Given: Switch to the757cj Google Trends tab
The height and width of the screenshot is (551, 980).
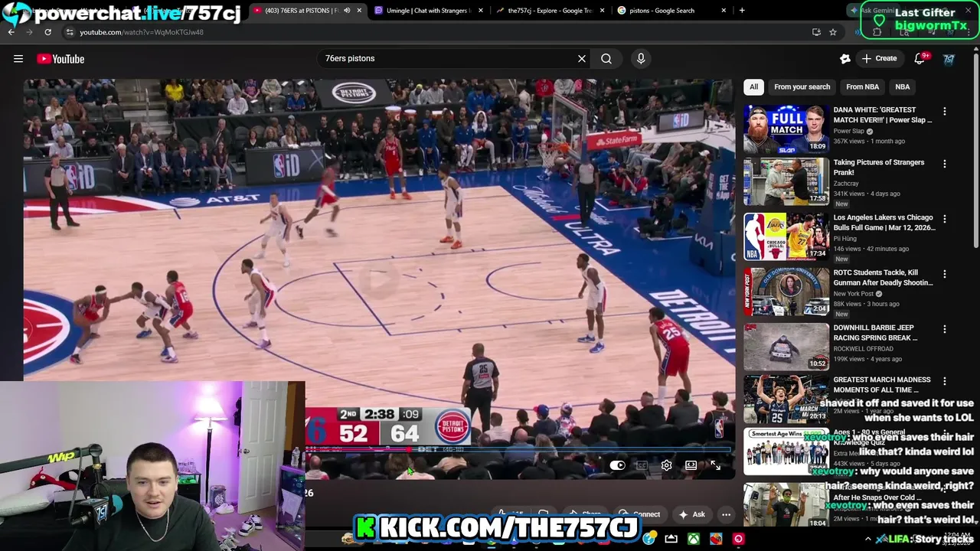Looking at the screenshot, I should coord(550,11).
